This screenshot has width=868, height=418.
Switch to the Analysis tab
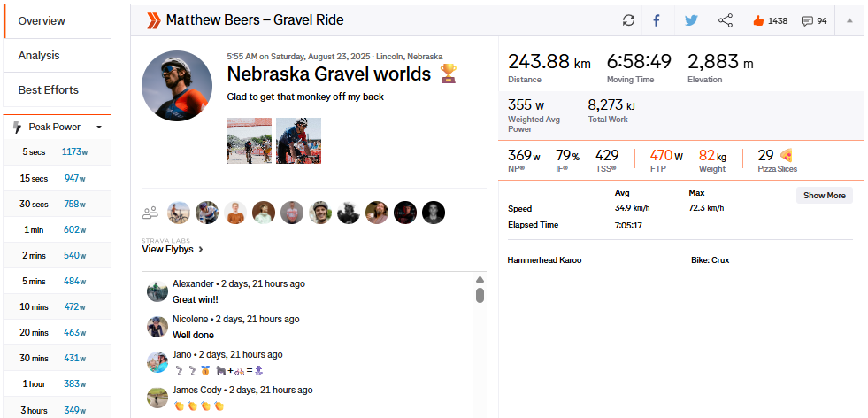pyautogui.click(x=39, y=55)
